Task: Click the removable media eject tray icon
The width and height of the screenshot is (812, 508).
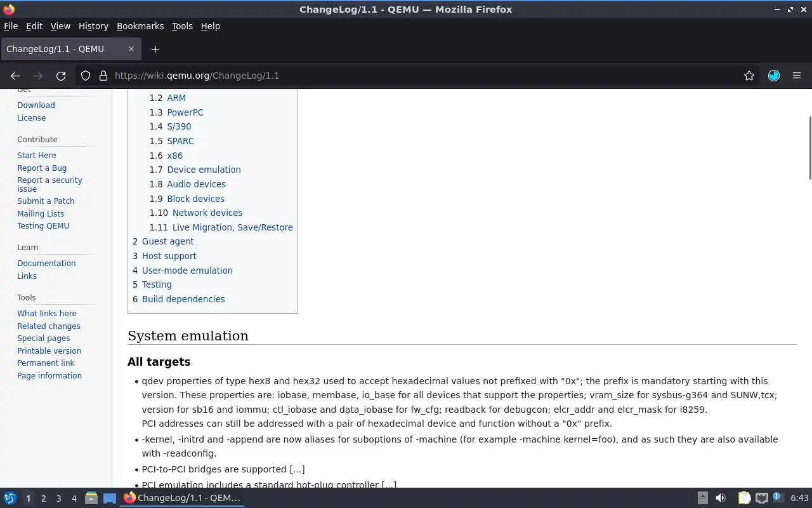Action: point(703,498)
